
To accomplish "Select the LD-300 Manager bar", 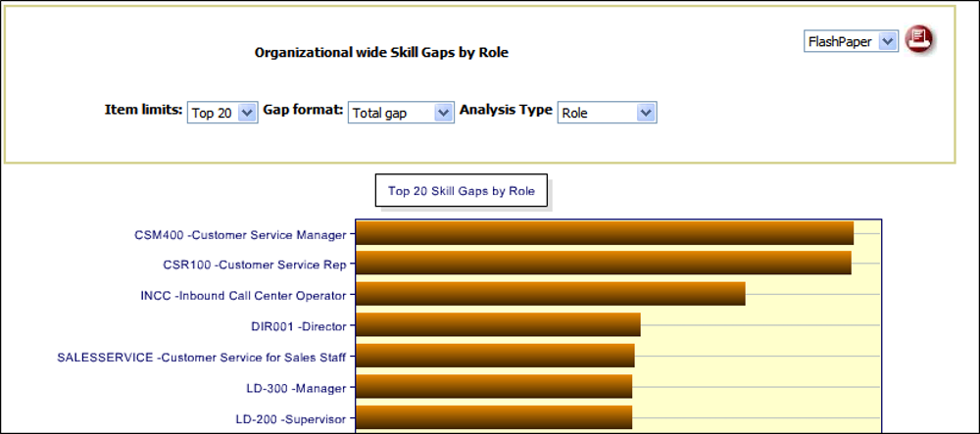I will [x=494, y=387].
